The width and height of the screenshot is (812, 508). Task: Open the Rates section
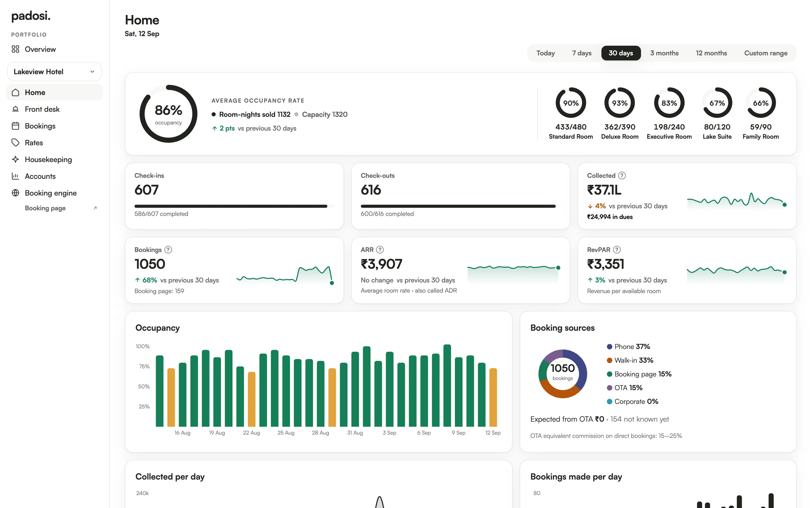(x=54, y=143)
